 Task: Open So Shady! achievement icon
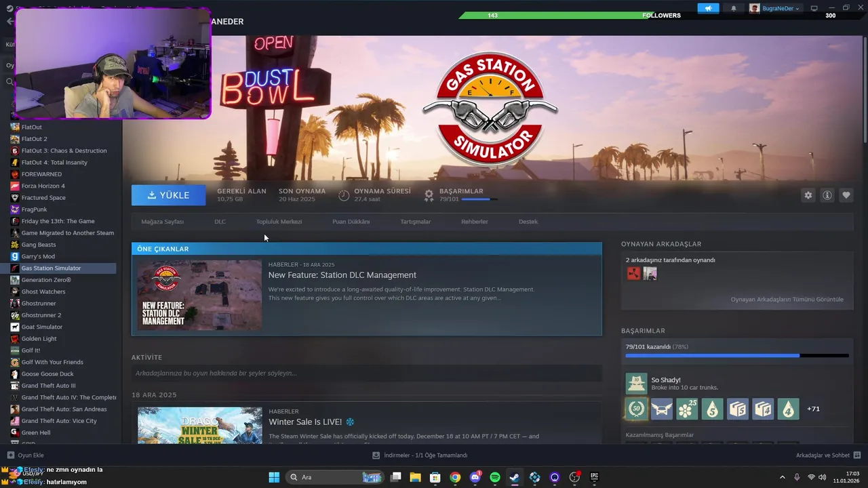(x=636, y=384)
